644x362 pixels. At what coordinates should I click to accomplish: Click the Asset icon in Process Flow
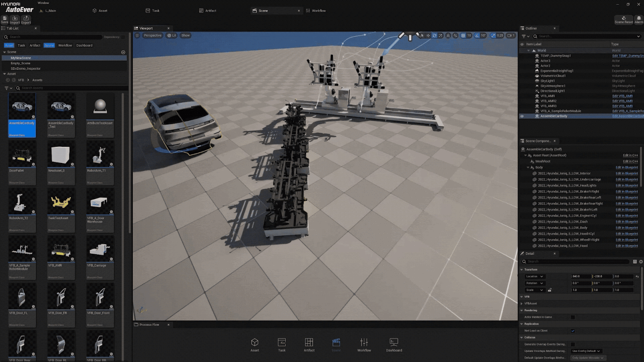(255, 345)
